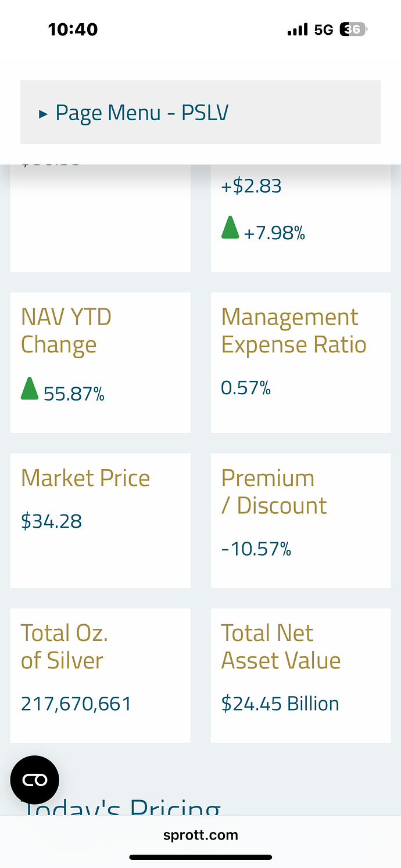
Task: Tap the -10.57% discount value
Action: (256, 549)
